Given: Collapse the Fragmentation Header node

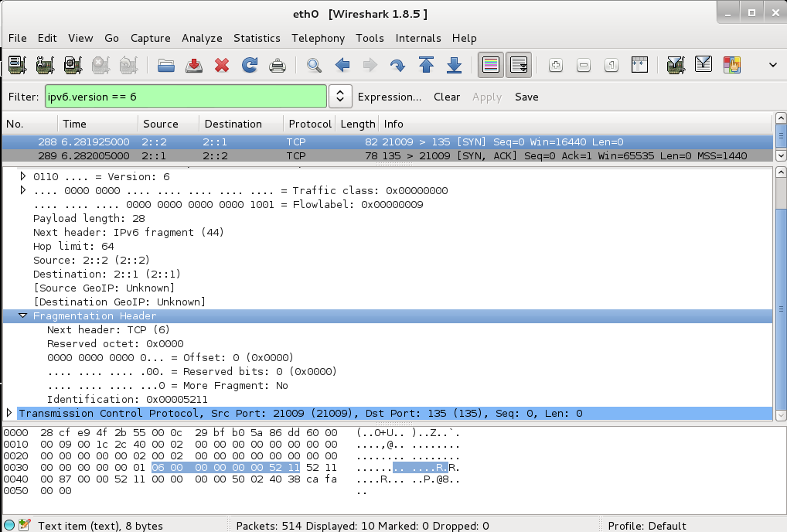Looking at the screenshot, I should pos(22,315).
